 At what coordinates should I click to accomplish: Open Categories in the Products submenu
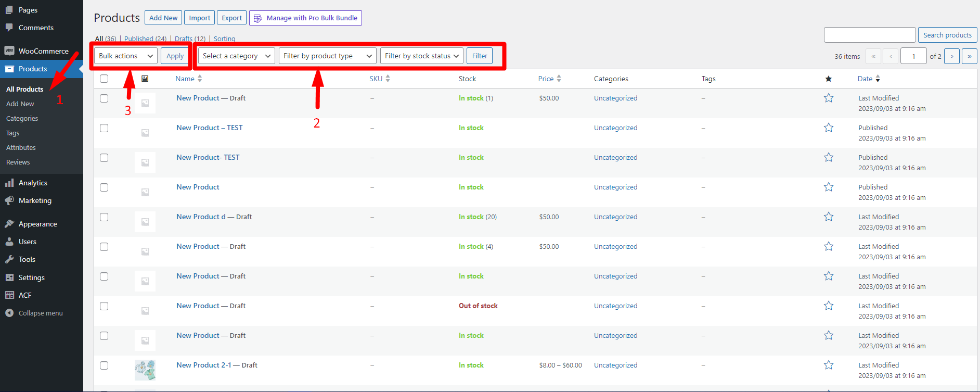pos(22,118)
